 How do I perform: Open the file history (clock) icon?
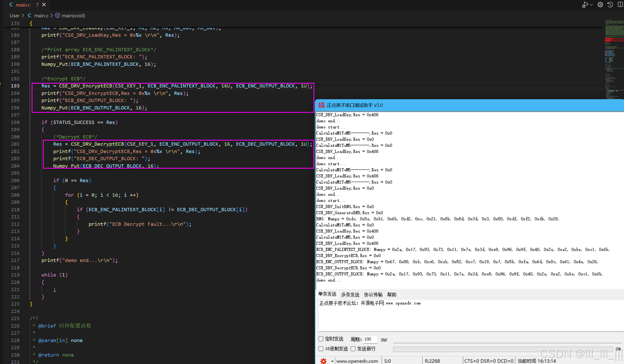coord(610,5)
